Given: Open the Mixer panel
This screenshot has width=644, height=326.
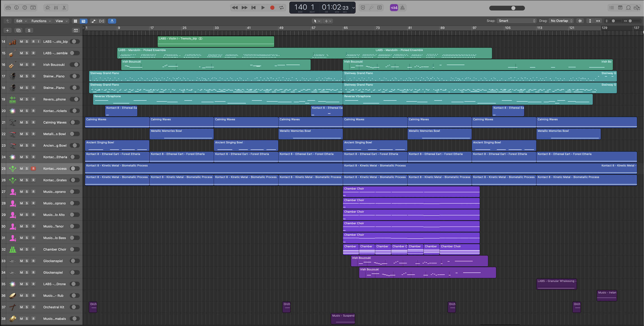Looking at the screenshot, I should (x=56, y=7).
